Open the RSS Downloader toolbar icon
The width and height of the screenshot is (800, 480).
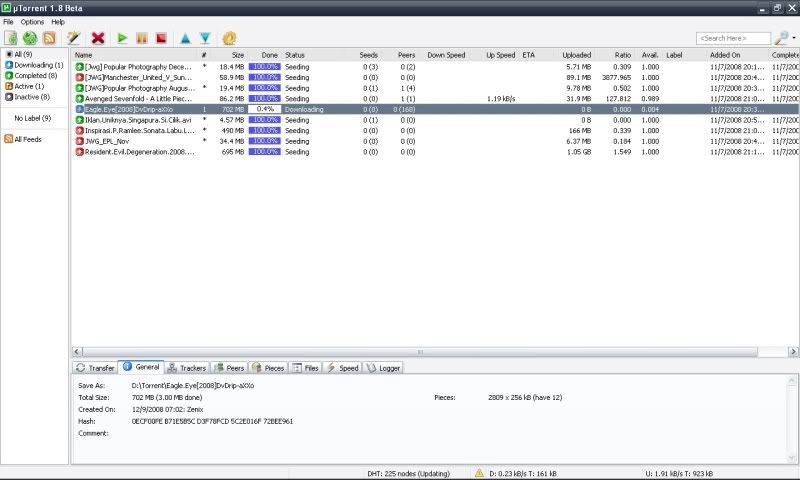(49, 38)
